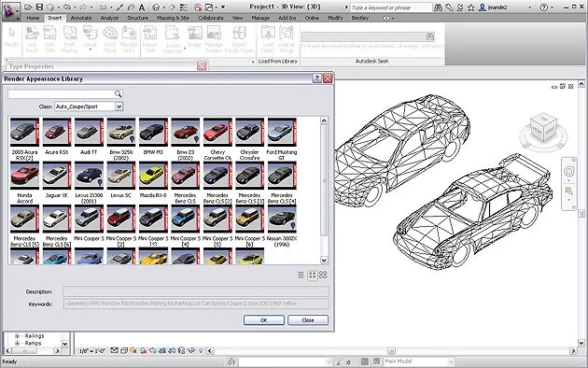This screenshot has width=588, height=368.
Task: Click the Switch Windows icon
Action: 209,7
